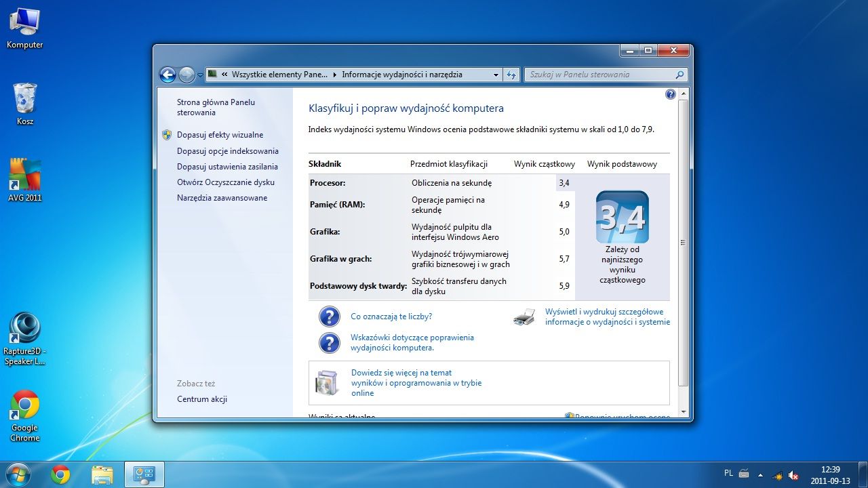Open 'Centrum akcji' link
Screen dimensions: 868x488
click(x=202, y=399)
